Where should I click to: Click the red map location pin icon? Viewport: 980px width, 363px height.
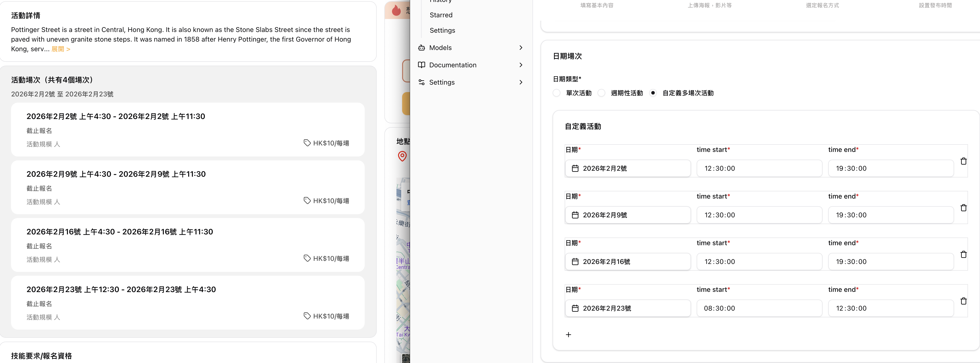[402, 156]
